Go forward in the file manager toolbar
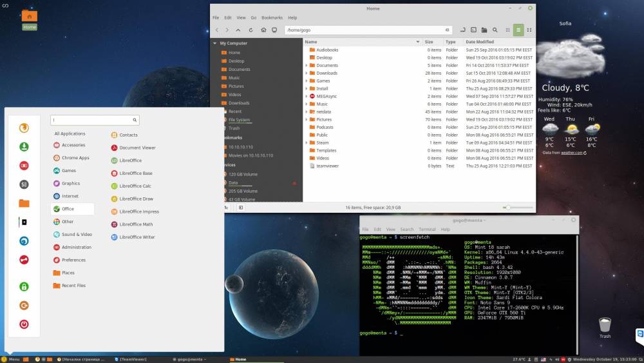The width and height of the screenshot is (644, 363). 227,30
